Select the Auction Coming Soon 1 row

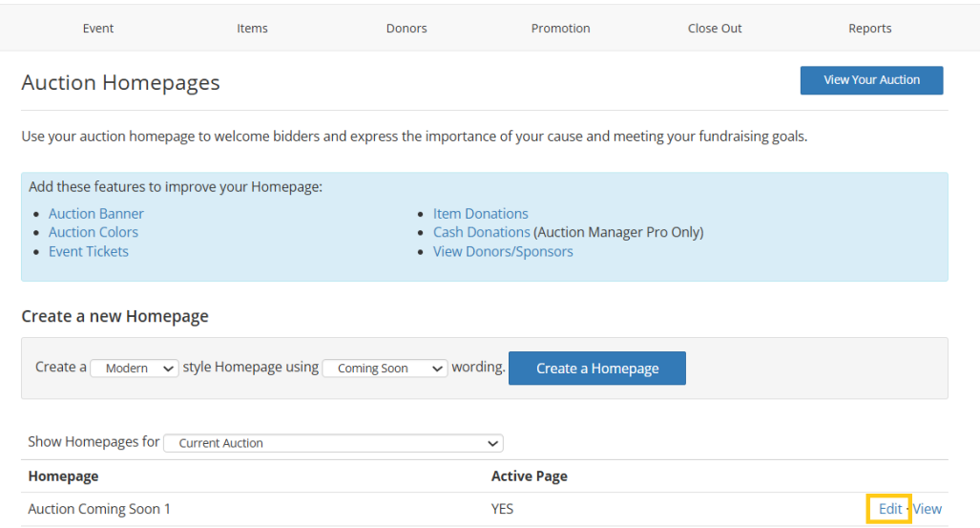pyautogui.click(x=485, y=509)
